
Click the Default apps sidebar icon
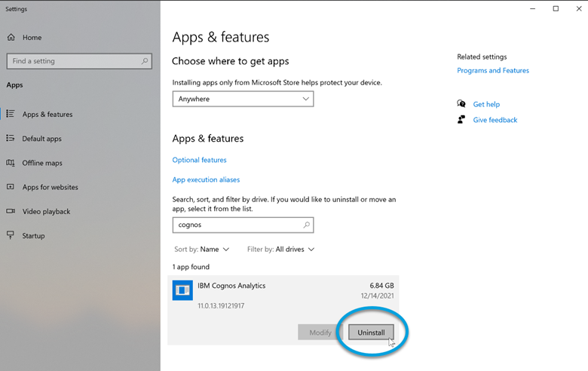point(11,138)
